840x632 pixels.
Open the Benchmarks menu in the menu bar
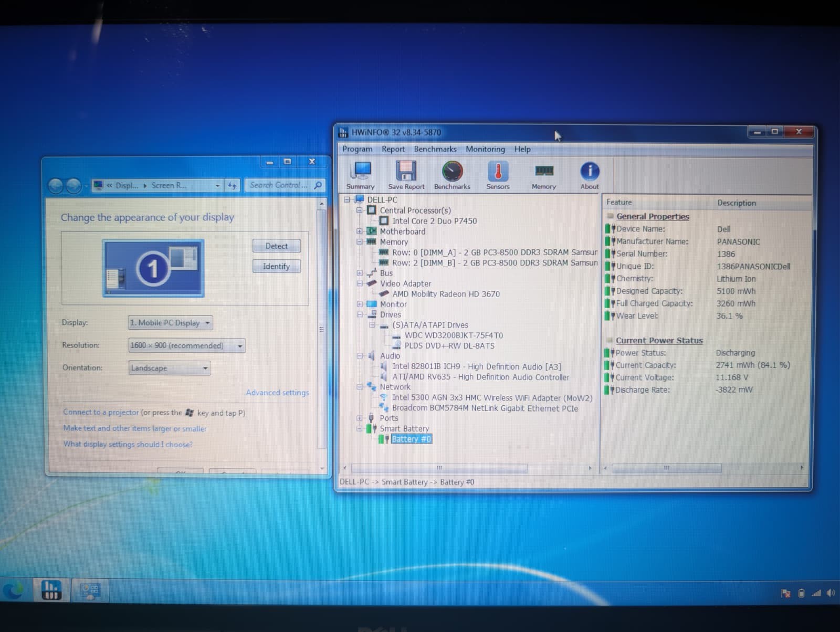point(435,149)
